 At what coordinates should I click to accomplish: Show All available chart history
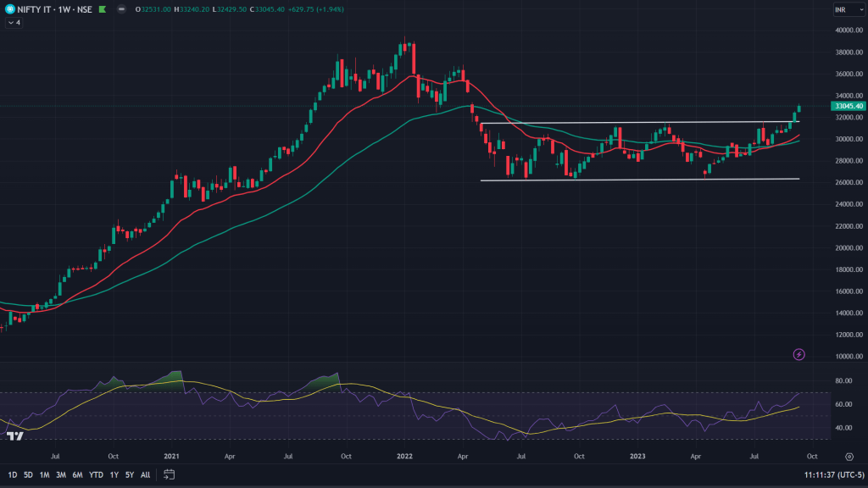tap(146, 474)
